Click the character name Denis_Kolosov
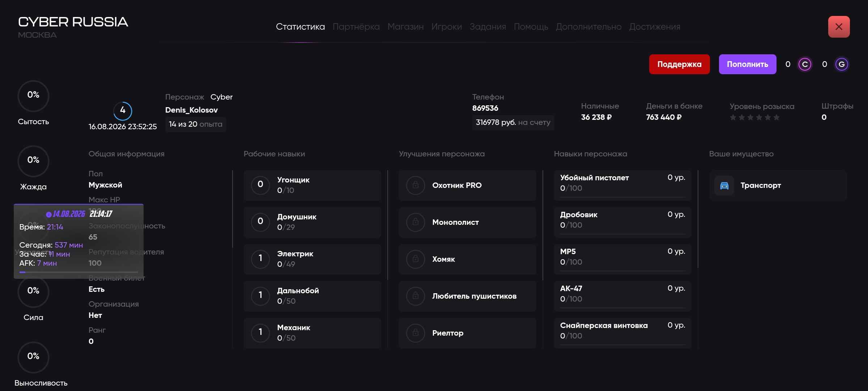The image size is (868, 391). [191, 110]
